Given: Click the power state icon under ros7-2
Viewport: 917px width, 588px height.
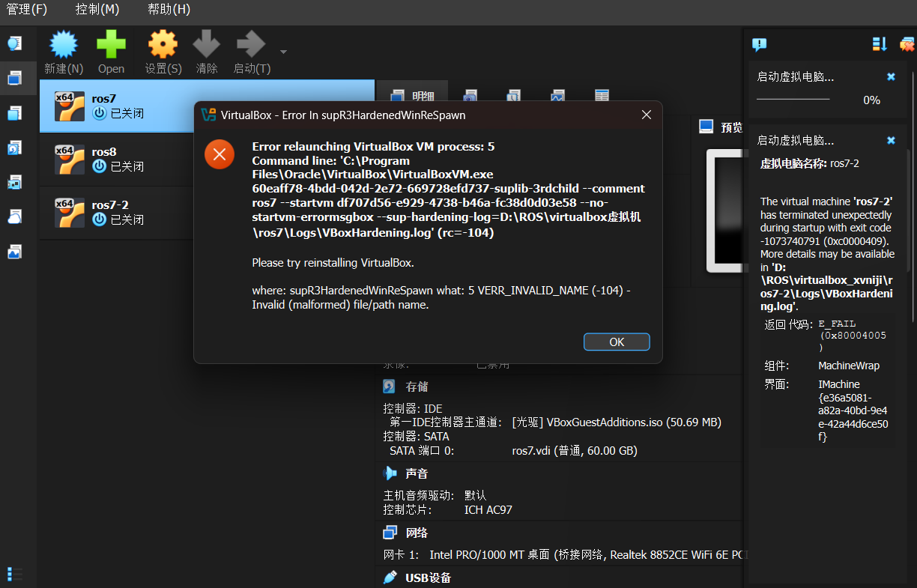Looking at the screenshot, I should tap(100, 219).
